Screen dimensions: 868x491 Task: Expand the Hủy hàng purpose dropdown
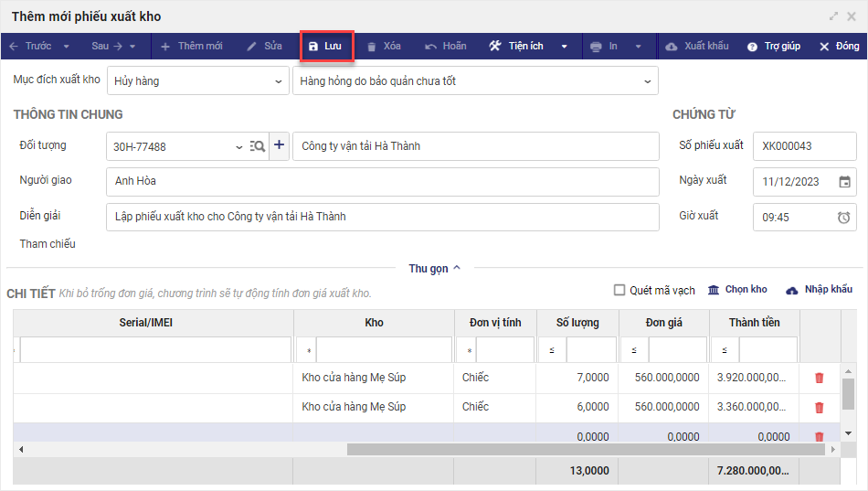[x=279, y=81]
